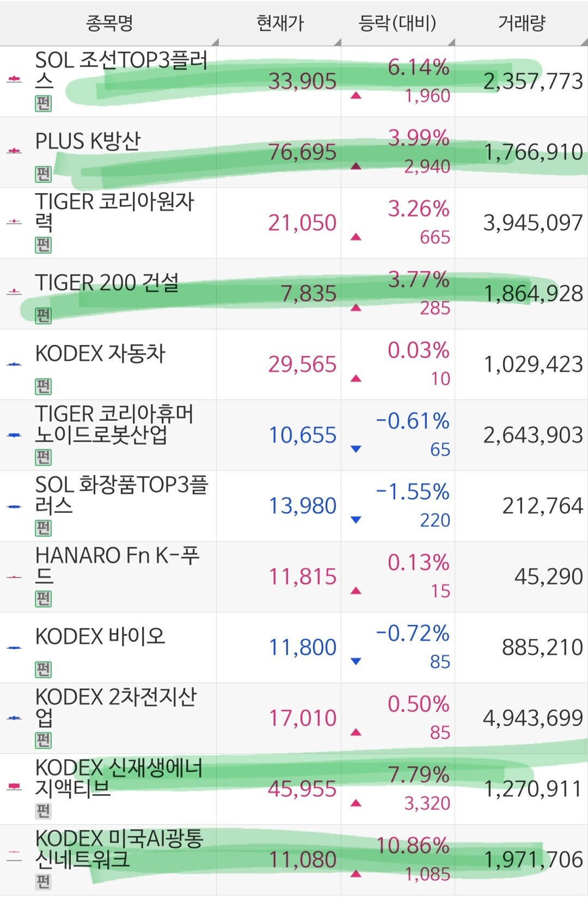Click the 편 badge under TIGER 200 건설
The image size is (588, 902).
pyautogui.click(x=43, y=316)
